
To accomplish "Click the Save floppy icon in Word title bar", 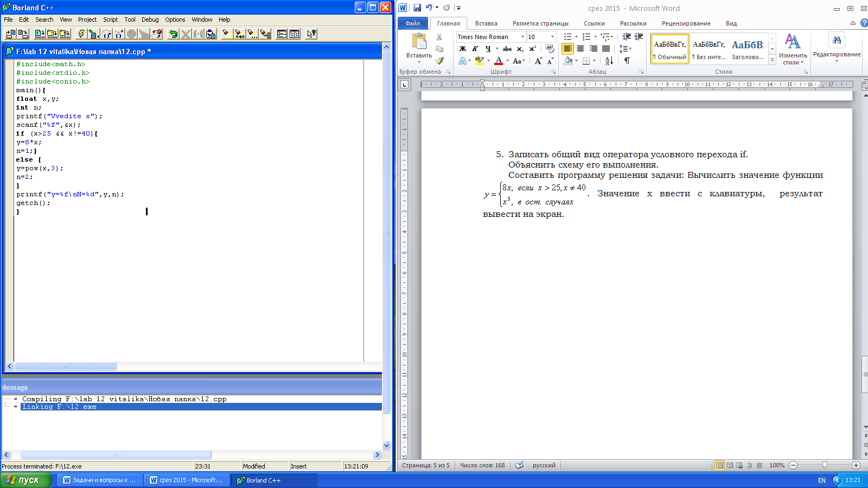I will [417, 8].
